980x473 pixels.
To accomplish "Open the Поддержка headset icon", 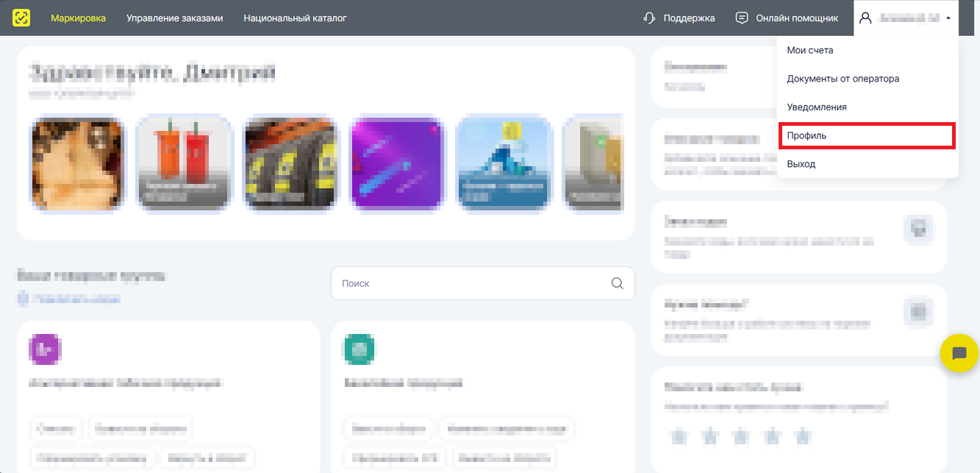I will 649,18.
